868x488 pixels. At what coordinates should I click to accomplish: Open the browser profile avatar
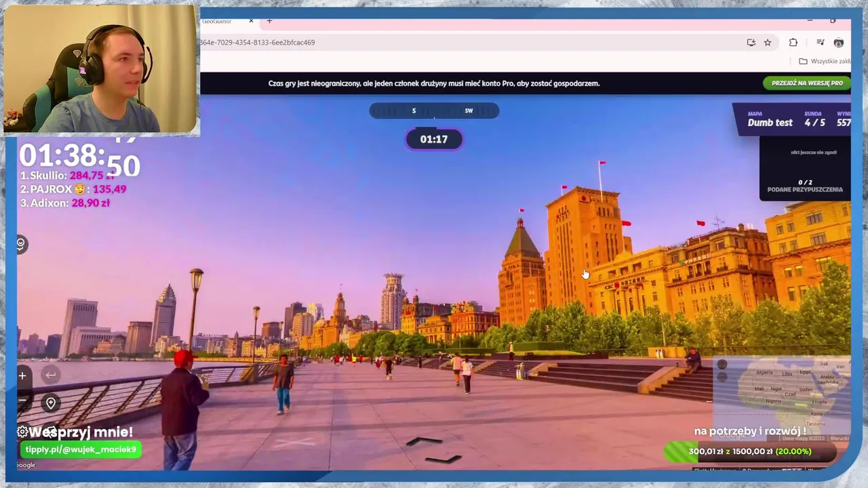point(839,42)
